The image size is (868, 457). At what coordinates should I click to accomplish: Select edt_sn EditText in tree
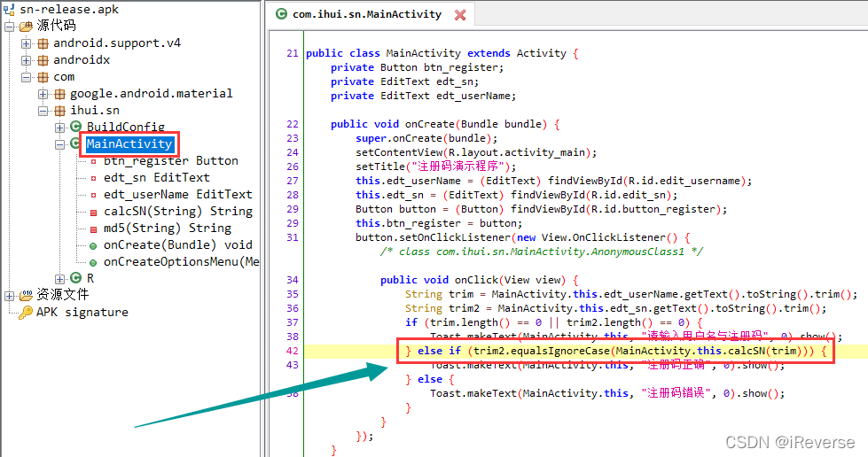coord(157,178)
